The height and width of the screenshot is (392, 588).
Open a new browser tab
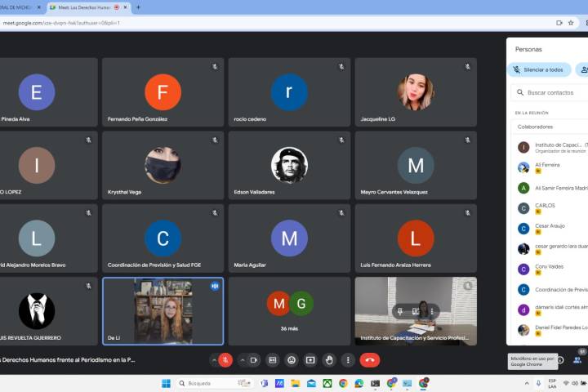click(138, 7)
